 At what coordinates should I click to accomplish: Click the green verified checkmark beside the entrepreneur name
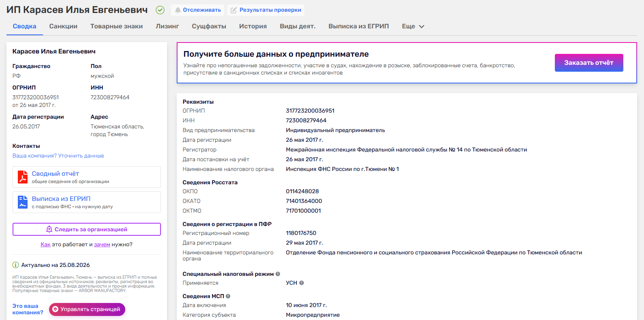coord(160,10)
